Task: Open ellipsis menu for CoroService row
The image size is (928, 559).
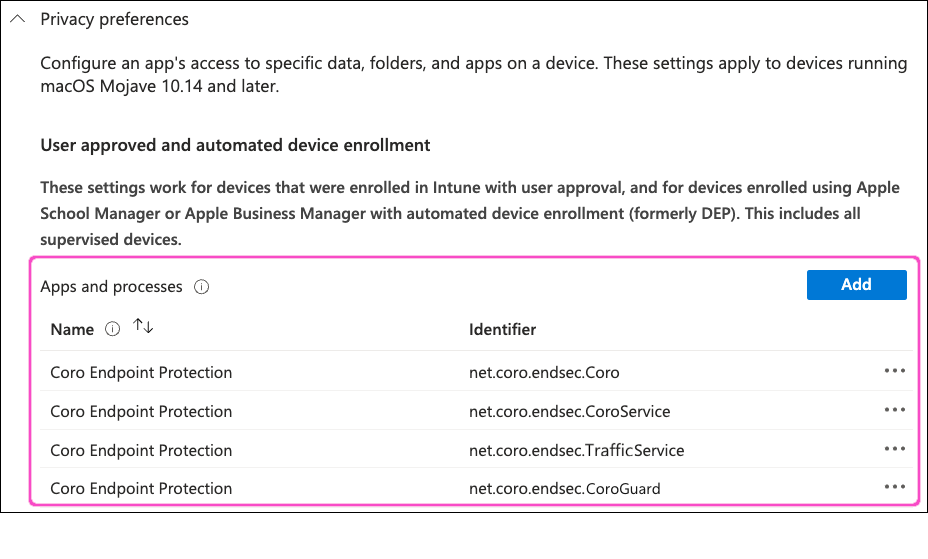Action: click(894, 410)
